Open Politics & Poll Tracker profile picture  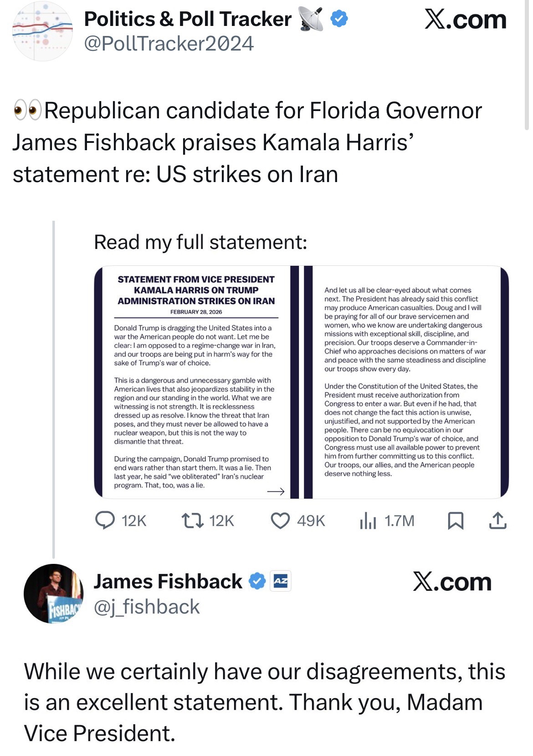pos(42,31)
